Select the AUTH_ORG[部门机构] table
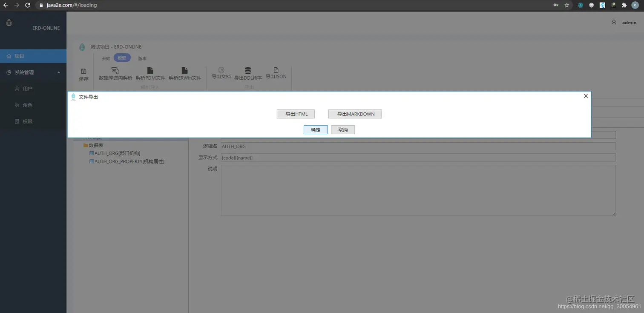The height and width of the screenshot is (313, 644). (x=115, y=153)
